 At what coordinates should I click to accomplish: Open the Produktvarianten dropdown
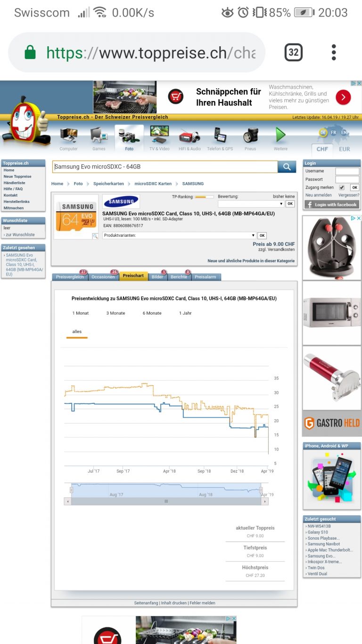[x=180, y=235]
